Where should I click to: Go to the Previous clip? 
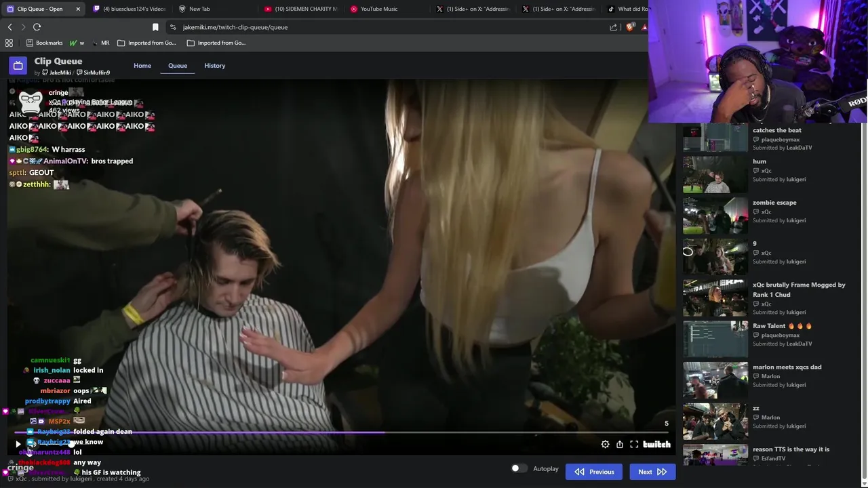point(594,472)
